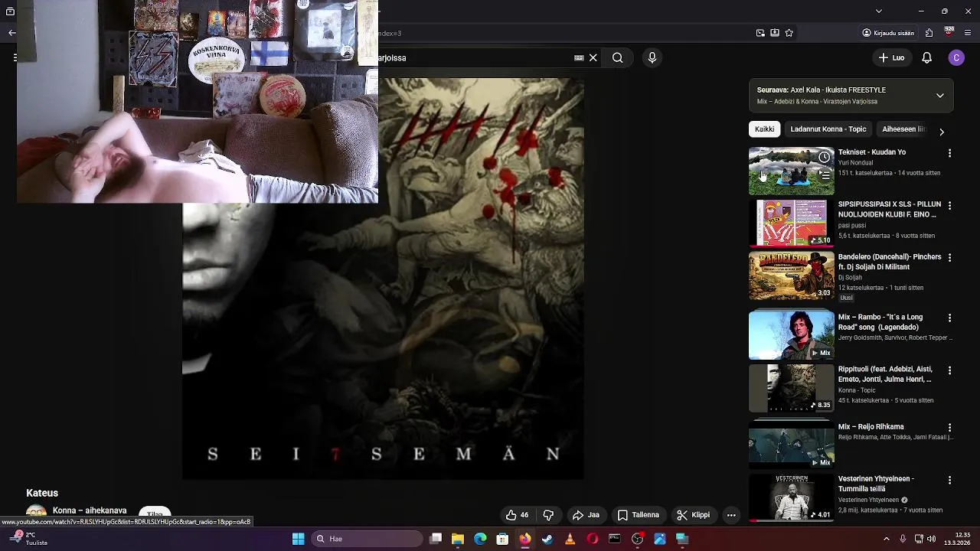The image size is (980, 551).
Task: Select the Aiheeseen liittyvät chip
Action: tap(903, 129)
